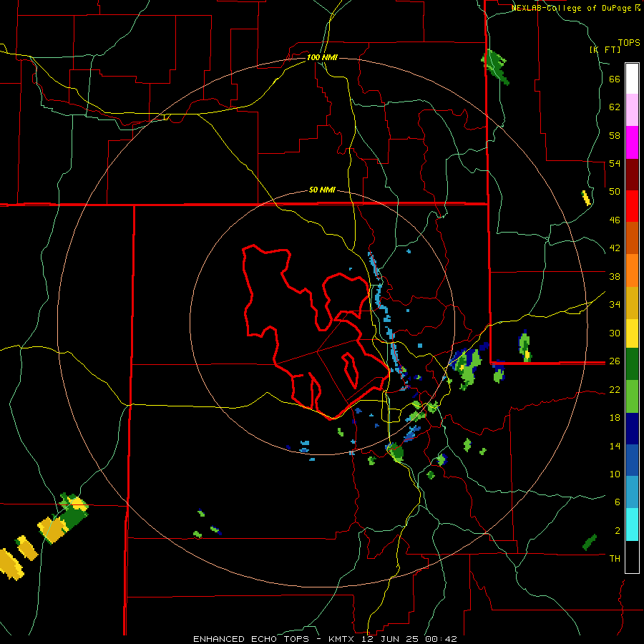Select the light green legend color band
The height and width of the screenshot is (644, 644).
(632, 396)
